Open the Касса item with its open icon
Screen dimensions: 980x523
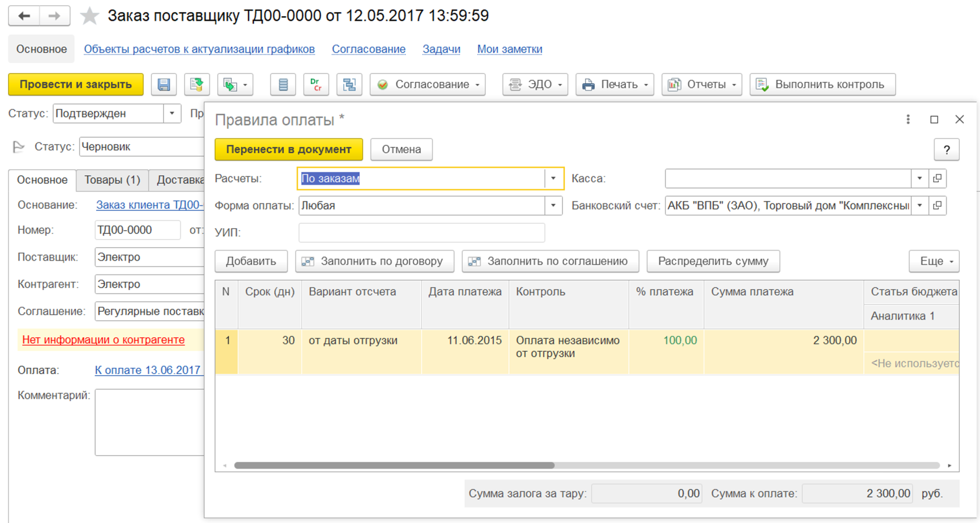pos(937,179)
